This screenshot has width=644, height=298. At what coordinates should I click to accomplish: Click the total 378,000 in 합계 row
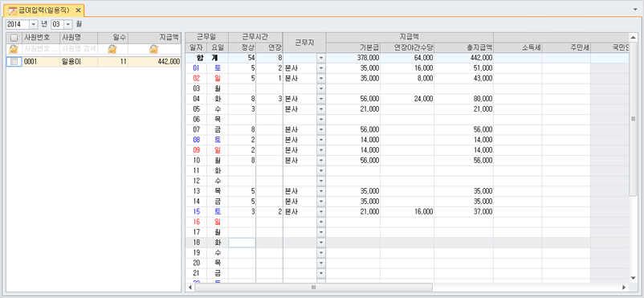pos(368,58)
